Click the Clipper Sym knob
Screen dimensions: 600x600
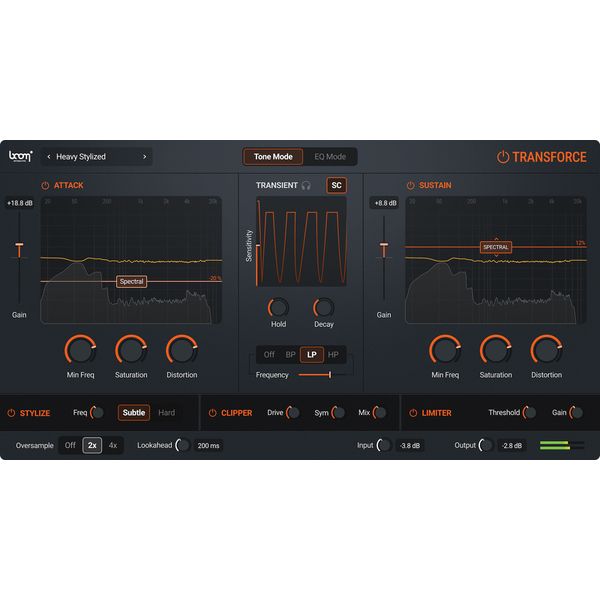[338, 412]
